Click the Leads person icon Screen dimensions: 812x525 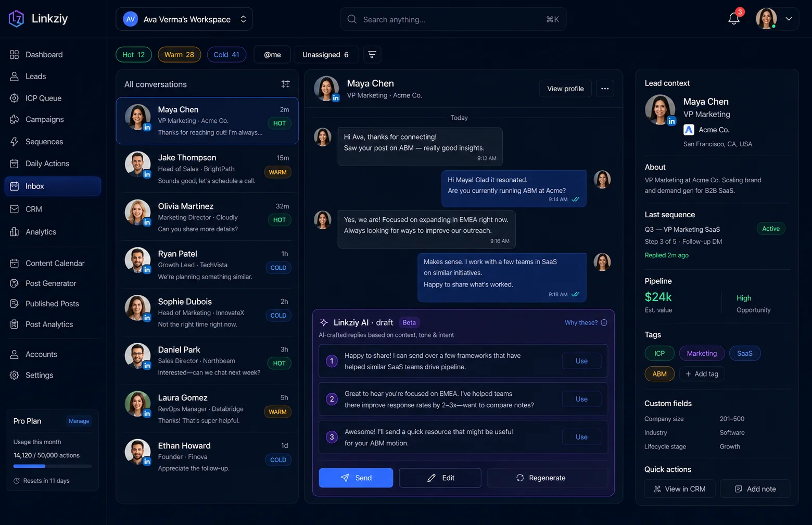click(x=14, y=77)
